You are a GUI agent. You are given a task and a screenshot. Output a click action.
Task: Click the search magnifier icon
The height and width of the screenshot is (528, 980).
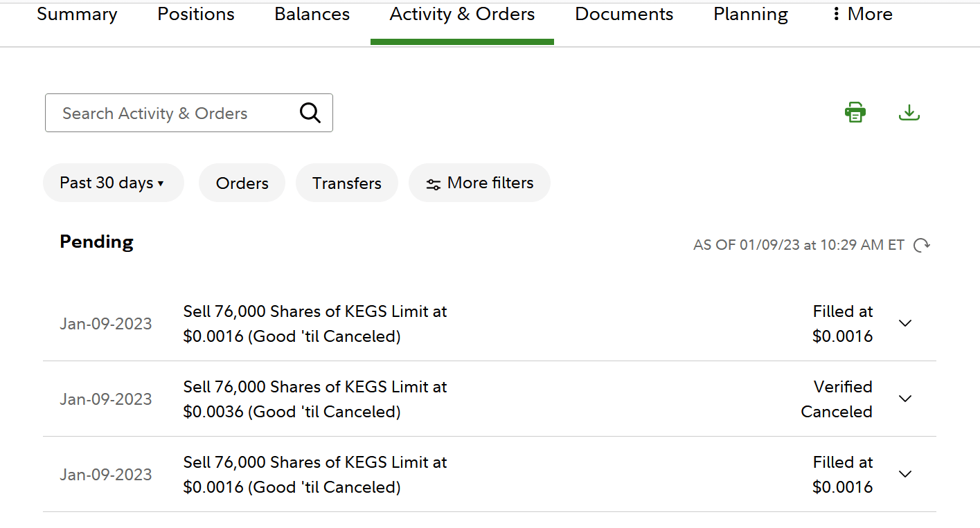310,113
